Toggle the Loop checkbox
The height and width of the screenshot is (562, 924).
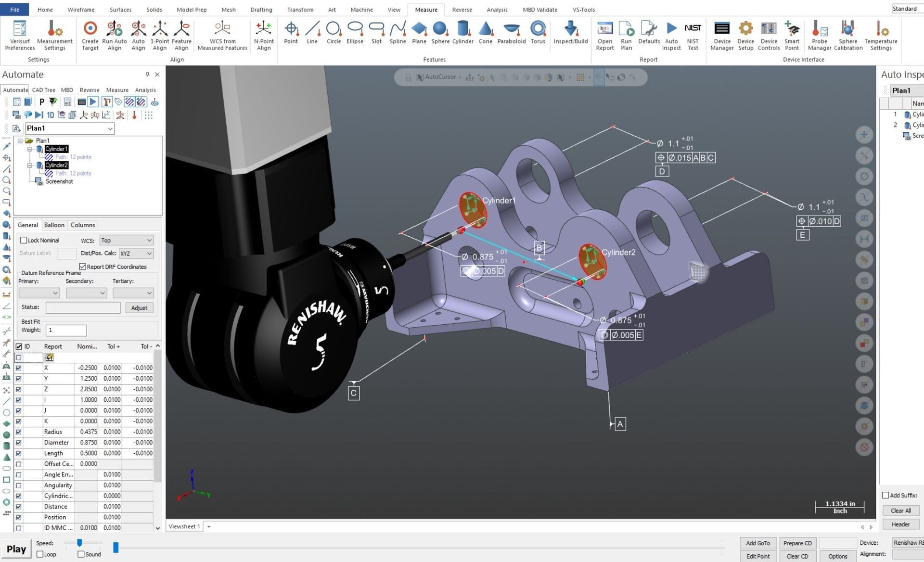point(40,554)
